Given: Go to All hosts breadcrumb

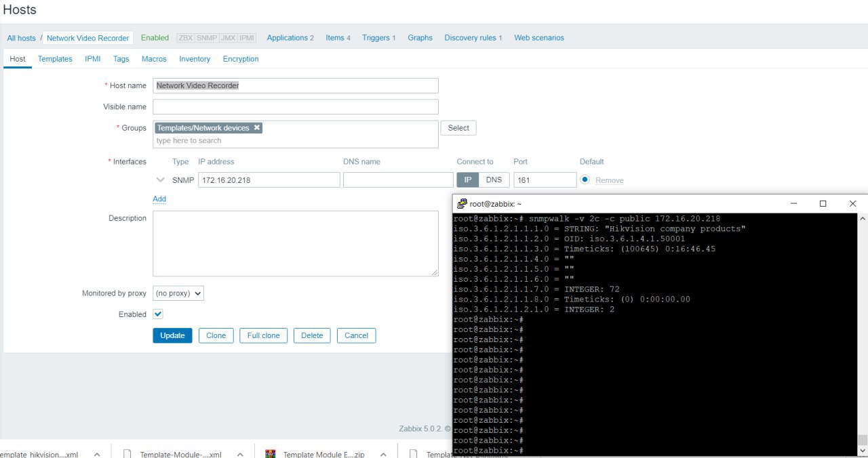Looking at the screenshot, I should (x=22, y=38).
